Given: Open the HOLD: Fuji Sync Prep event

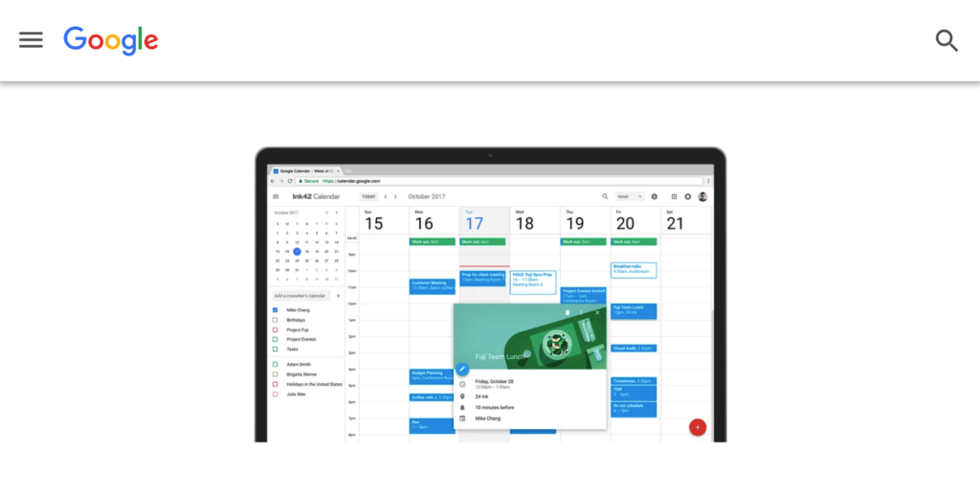Looking at the screenshot, I should coord(533,282).
